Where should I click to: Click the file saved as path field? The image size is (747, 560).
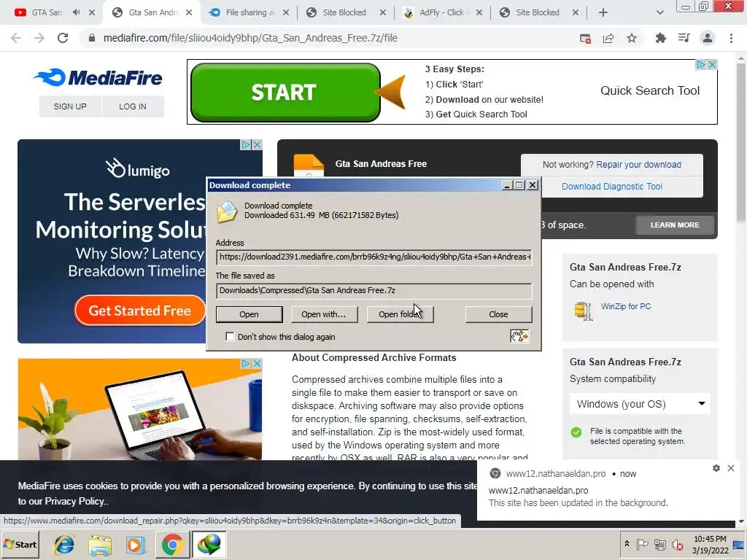pos(374,290)
